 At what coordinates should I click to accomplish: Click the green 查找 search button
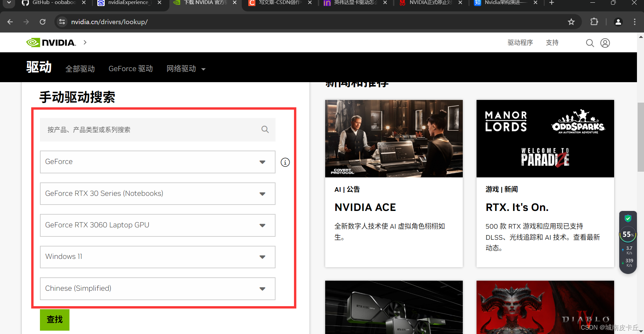point(55,320)
